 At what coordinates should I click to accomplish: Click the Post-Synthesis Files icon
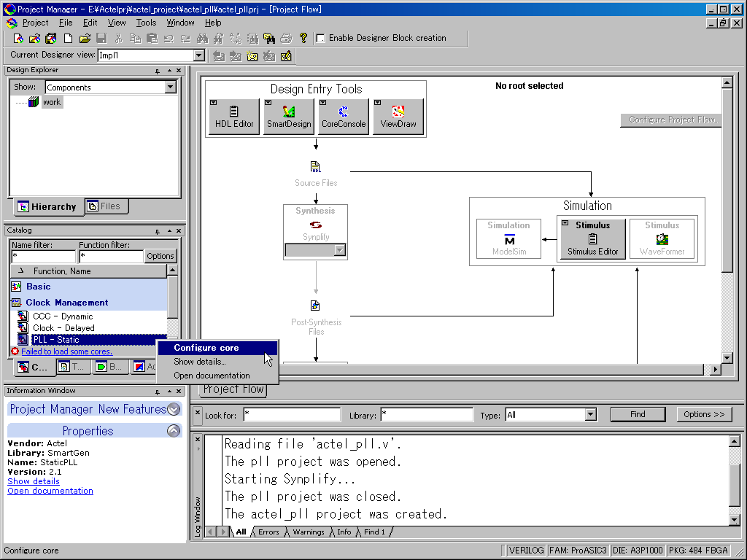[x=315, y=306]
